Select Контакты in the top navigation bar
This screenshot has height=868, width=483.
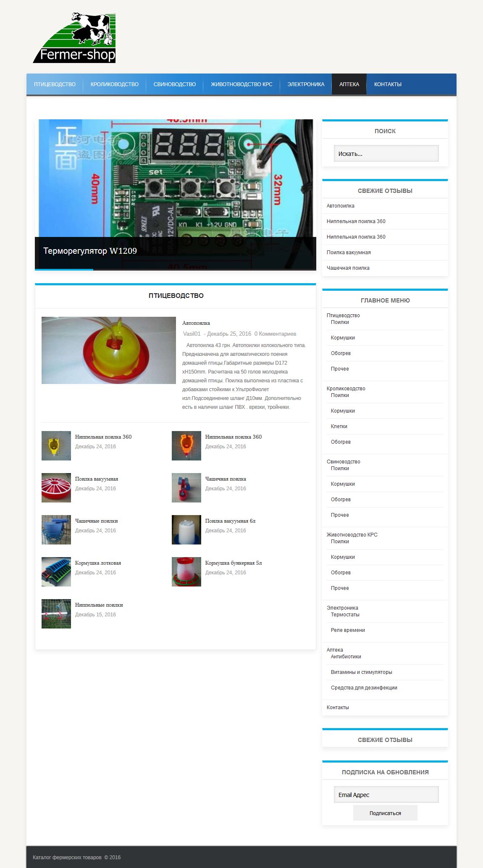(388, 84)
